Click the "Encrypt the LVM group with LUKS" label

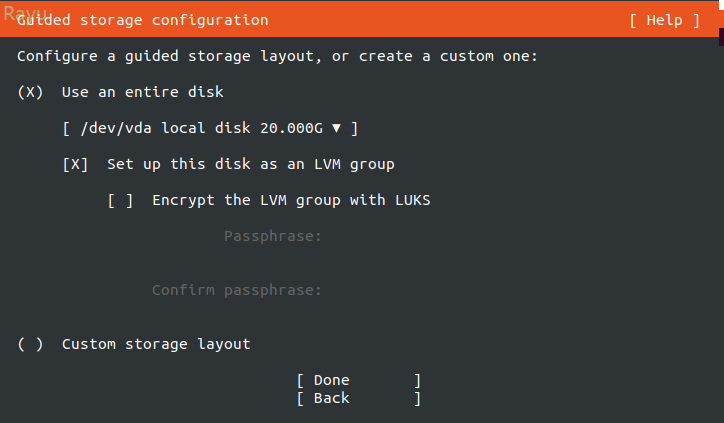[291, 200]
